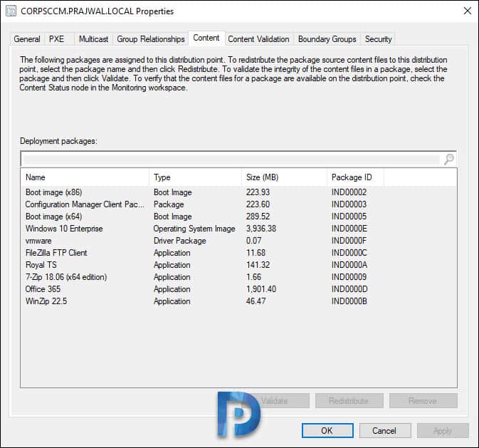
Task: Click package ID IND0000D
Action: 349,289
